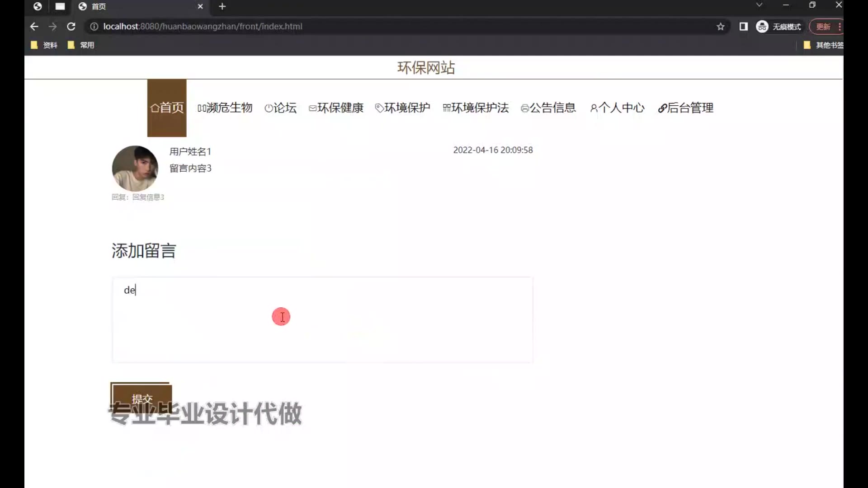This screenshot has width=868, height=488.
Task: Click the browser forward arrow
Action: pyautogui.click(x=53, y=27)
